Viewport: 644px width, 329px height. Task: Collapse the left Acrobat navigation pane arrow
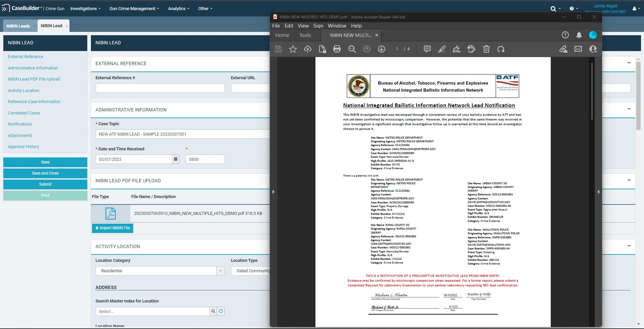pyautogui.click(x=274, y=192)
